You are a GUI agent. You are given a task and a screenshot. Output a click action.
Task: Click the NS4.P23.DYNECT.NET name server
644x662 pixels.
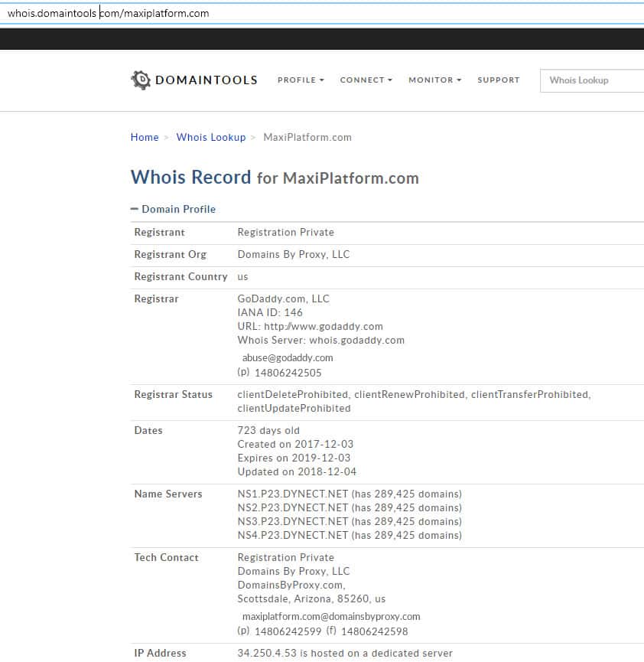(293, 536)
